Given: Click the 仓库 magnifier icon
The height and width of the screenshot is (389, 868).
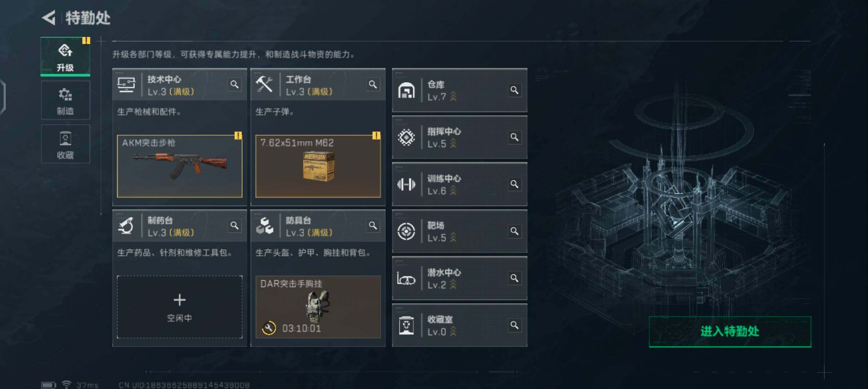Looking at the screenshot, I should tap(514, 90).
